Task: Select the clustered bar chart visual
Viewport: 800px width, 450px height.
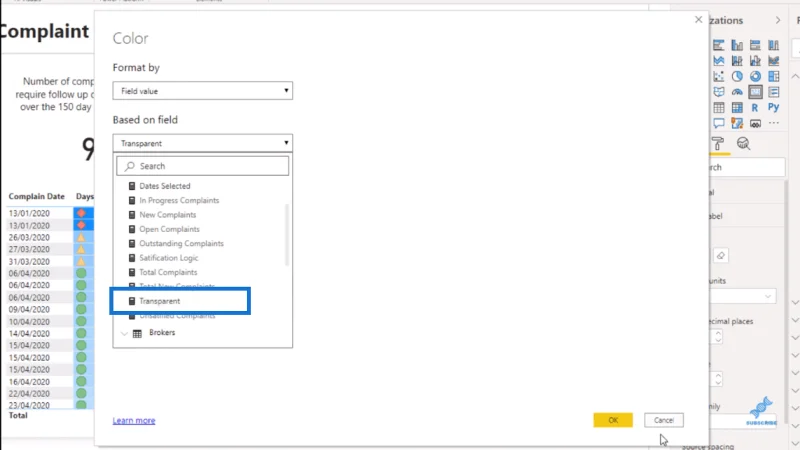Action: (x=755, y=45)
